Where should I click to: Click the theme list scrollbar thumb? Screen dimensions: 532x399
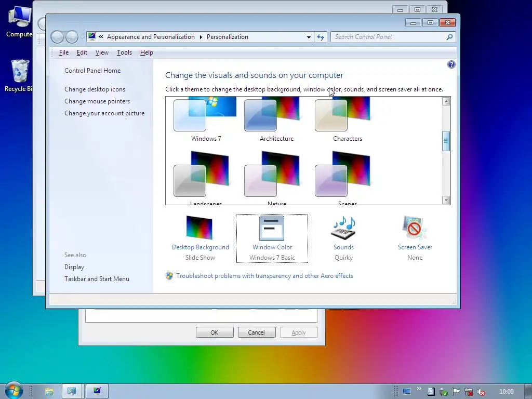coord(446,140)
